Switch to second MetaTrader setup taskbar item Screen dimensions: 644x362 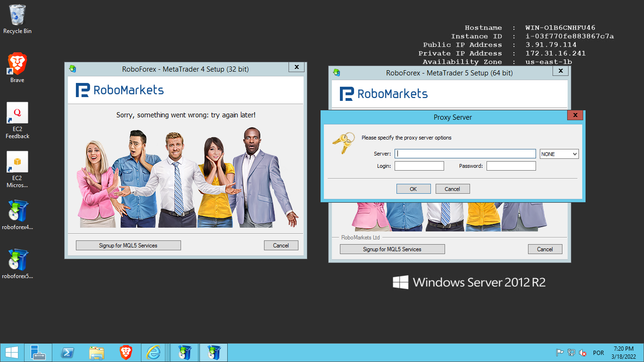[x=214, y=353]
